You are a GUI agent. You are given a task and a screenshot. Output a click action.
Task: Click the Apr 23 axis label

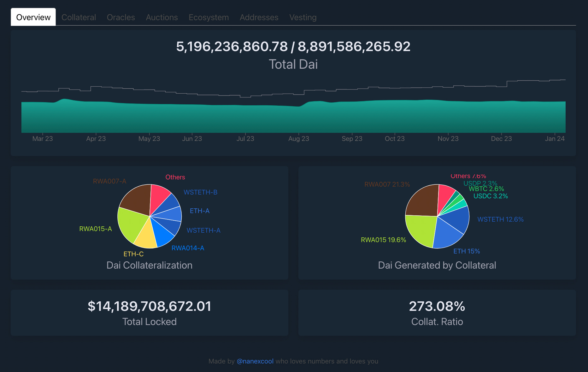pyautogui.click(x=96, y=139)
